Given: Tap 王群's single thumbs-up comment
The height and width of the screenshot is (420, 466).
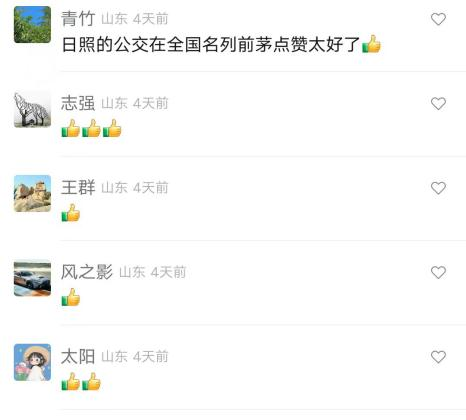Looking at the screenshot, I should tap(71, 213).
